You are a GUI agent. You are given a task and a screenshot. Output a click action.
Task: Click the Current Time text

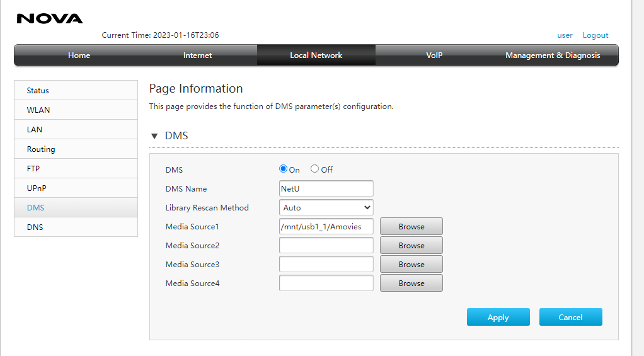pos(160,35)
